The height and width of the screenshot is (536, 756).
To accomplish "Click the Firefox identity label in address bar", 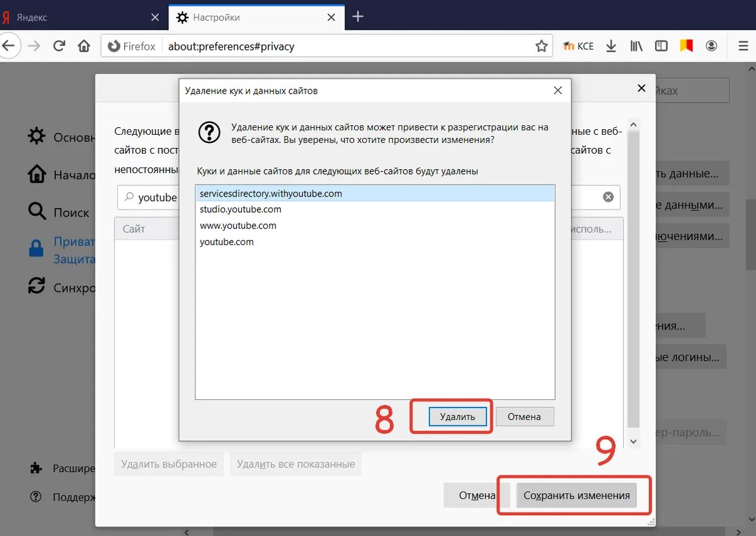I will tap(132, 46).
